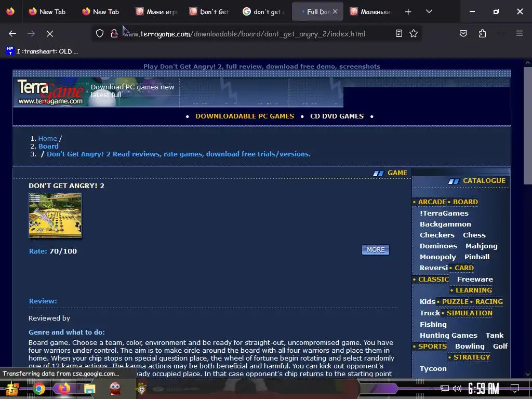Click the MORE button

(375, 250)
